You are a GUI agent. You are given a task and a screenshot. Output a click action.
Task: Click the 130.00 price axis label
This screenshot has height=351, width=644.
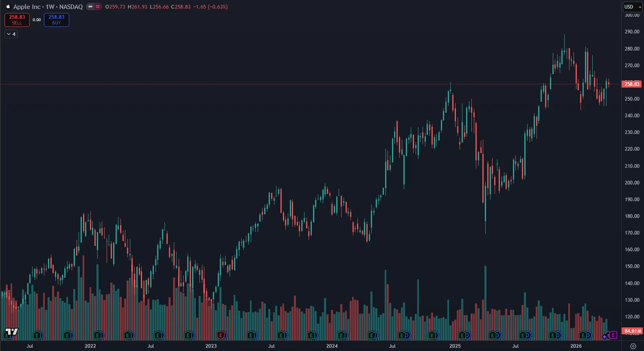point(632,300)
